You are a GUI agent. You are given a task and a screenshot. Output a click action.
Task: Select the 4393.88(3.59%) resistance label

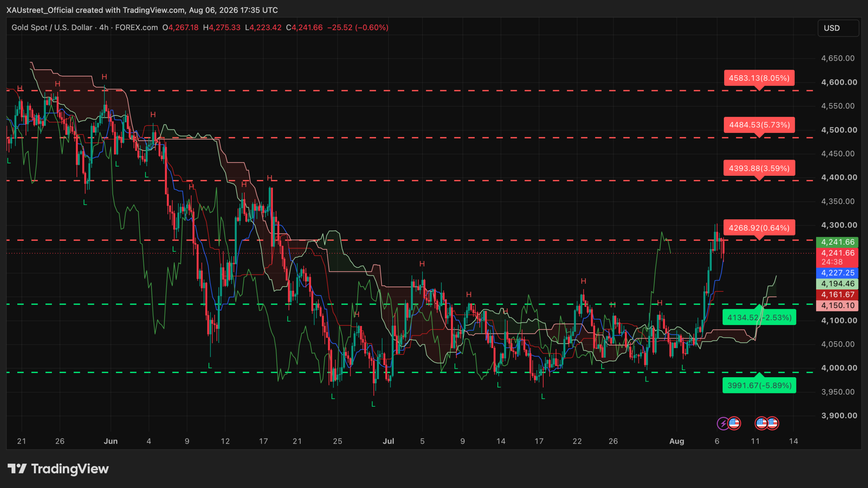[759, 168]
